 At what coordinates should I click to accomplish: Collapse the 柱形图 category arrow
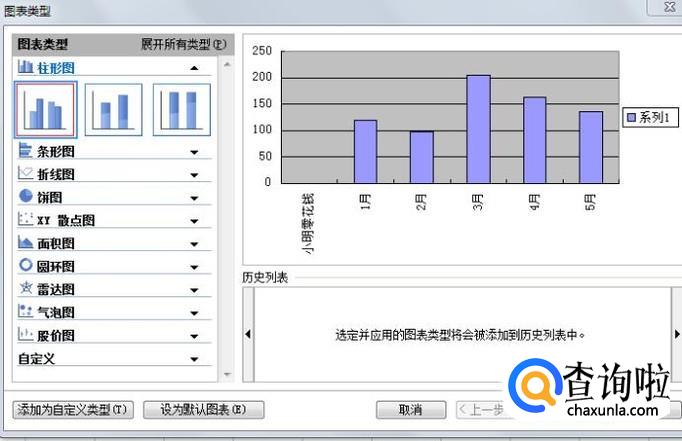tap(194, 68)
